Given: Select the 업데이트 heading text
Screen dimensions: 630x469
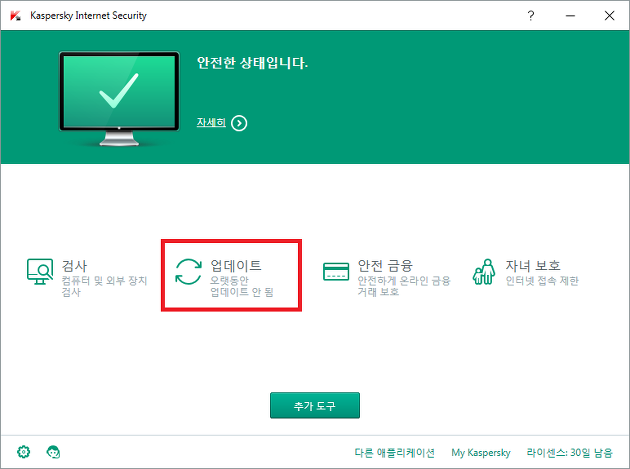Looking at the screenshot, I should pyautogui.click(x=235, y=265).
